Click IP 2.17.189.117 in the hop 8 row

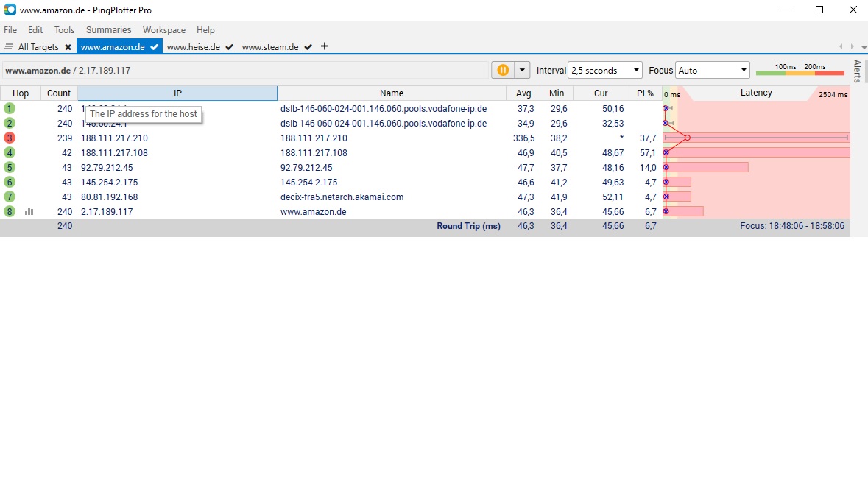pyautogui.click(x=107, y=212)
